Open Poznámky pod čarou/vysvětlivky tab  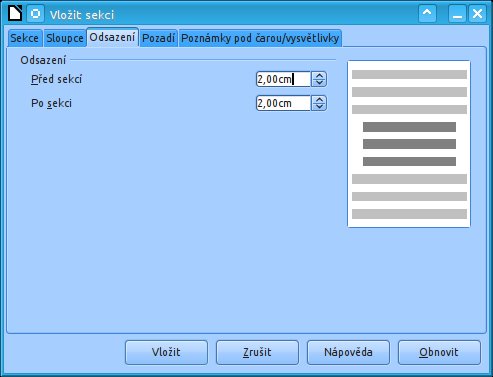(260, 38)
